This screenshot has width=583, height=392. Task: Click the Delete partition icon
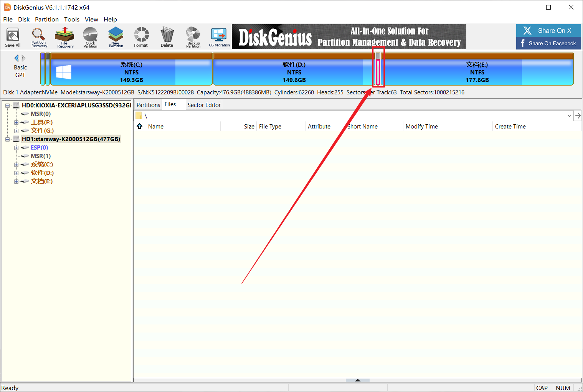coord(167,37)
